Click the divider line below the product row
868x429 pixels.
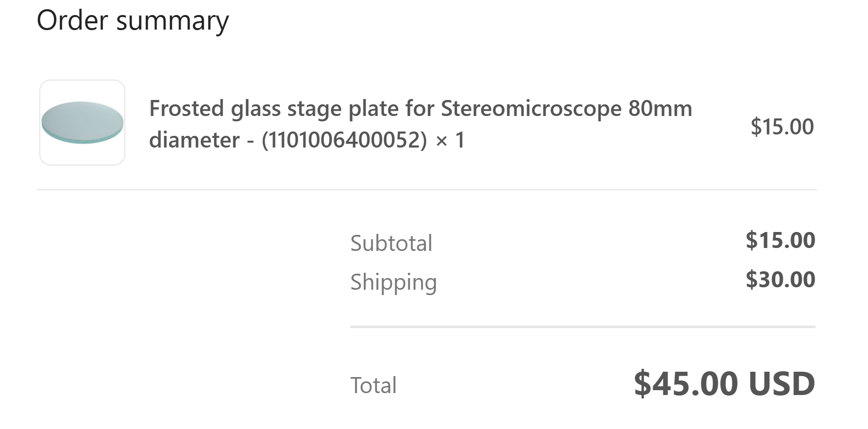(x=426, y=190)
